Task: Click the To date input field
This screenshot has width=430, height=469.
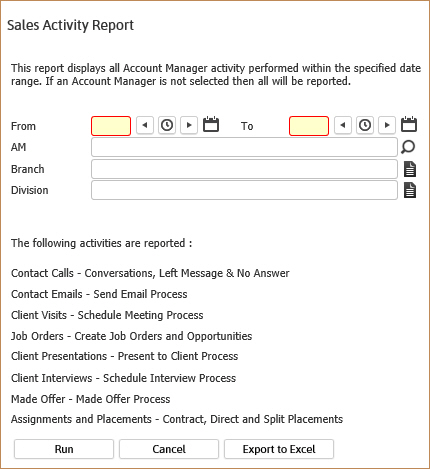Action: coord(309,126)
